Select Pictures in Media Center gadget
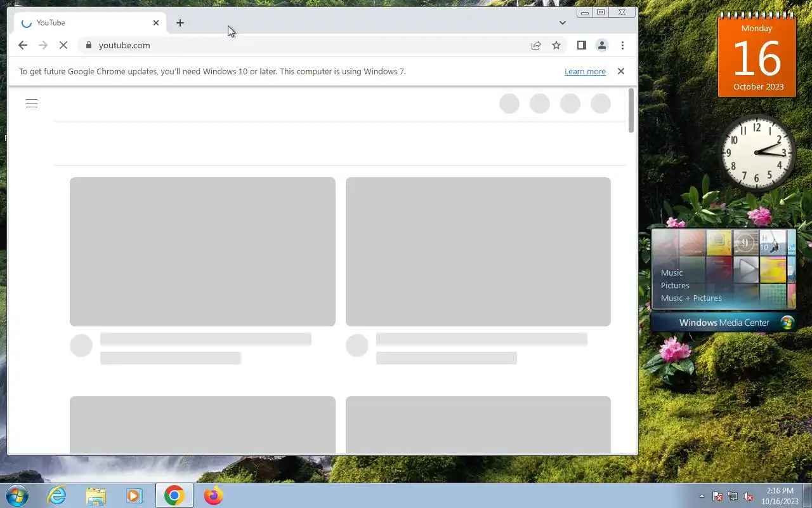 pyautogui.click(x=675, y=285)
